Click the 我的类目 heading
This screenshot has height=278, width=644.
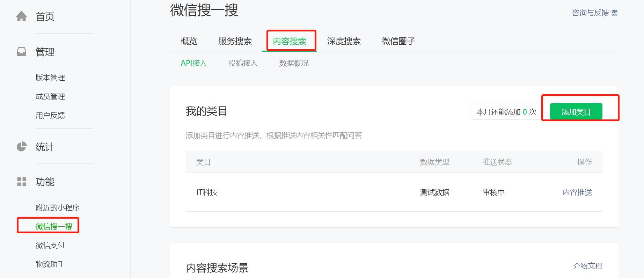coord(206,111)
